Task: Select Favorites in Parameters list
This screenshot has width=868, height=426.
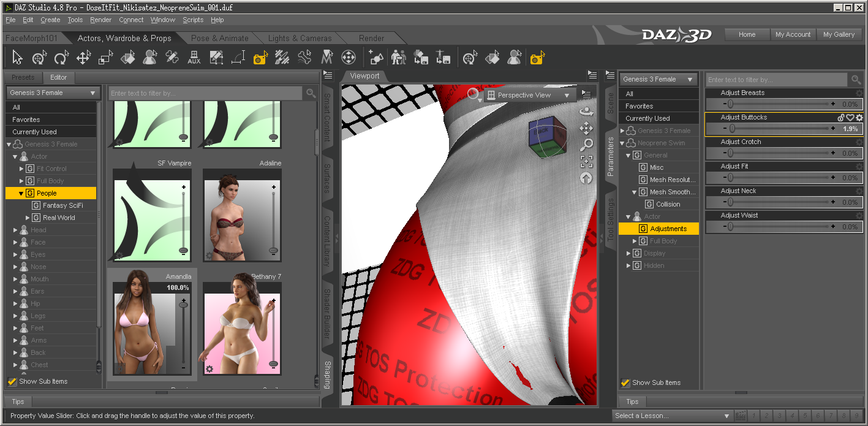Action: point(659,106)
